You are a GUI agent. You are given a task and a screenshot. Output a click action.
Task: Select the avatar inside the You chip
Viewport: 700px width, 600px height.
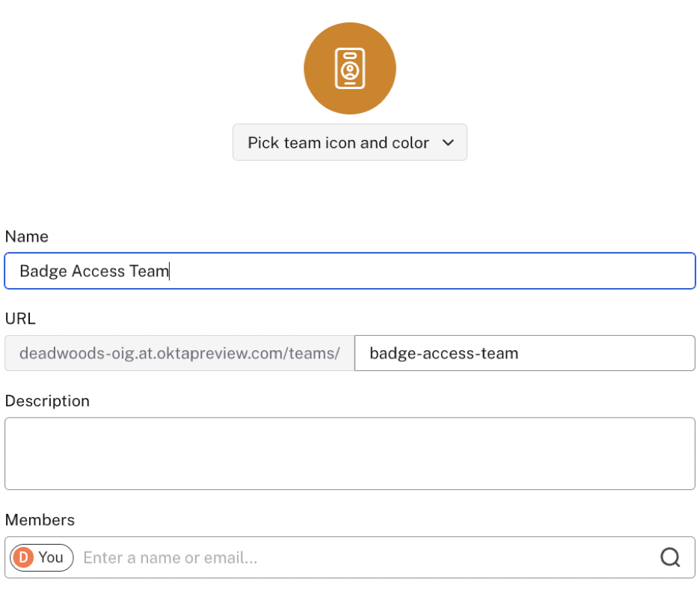pos(22,557)
